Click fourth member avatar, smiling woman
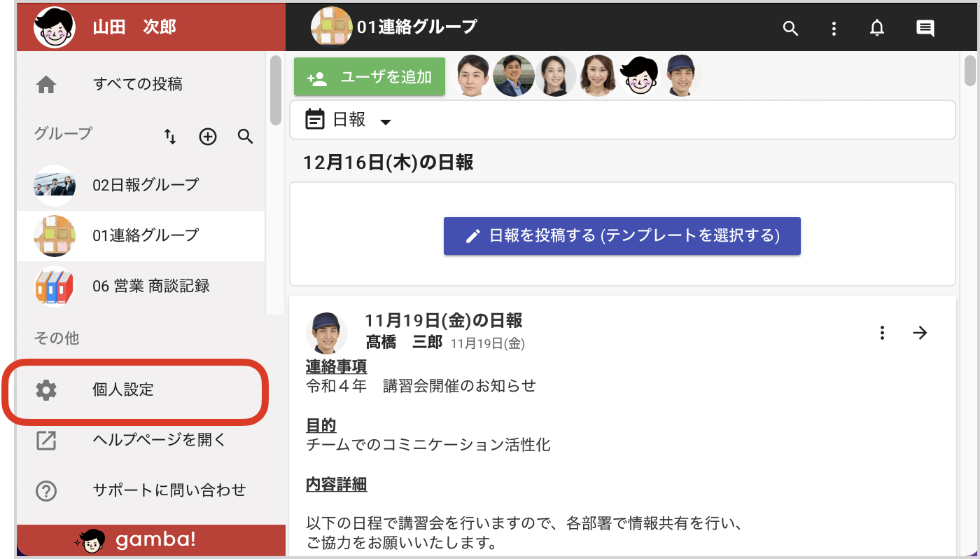 click(598, 76)
